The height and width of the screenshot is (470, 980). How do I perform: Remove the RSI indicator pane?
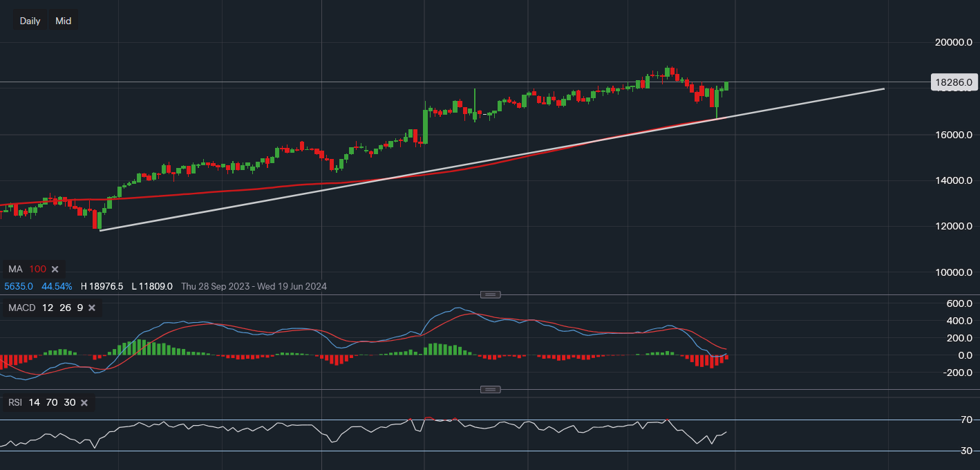pyautogui.click(x=84, y=402)
